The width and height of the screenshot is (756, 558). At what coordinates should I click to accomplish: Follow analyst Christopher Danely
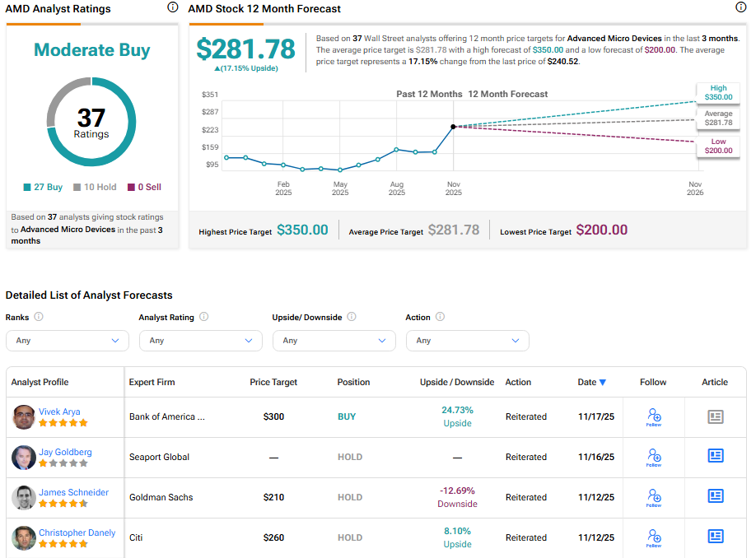[x=653, y=537]
